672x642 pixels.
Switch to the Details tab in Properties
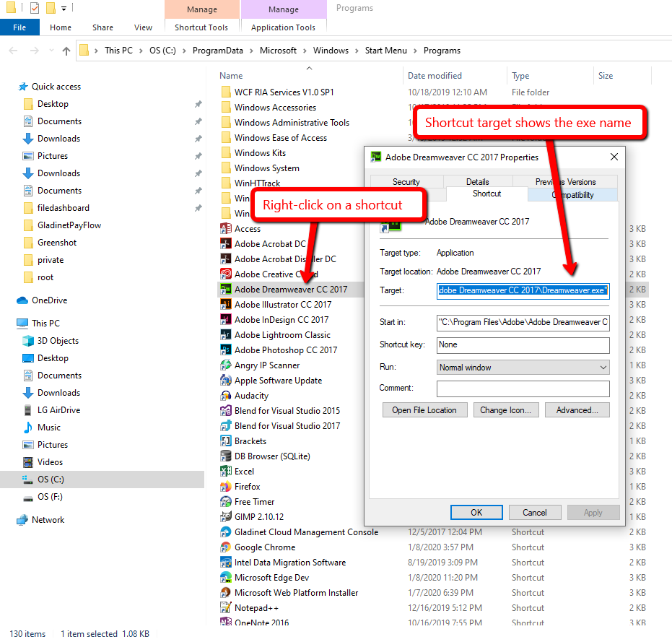pyautogui.click(x=477, y=181)
